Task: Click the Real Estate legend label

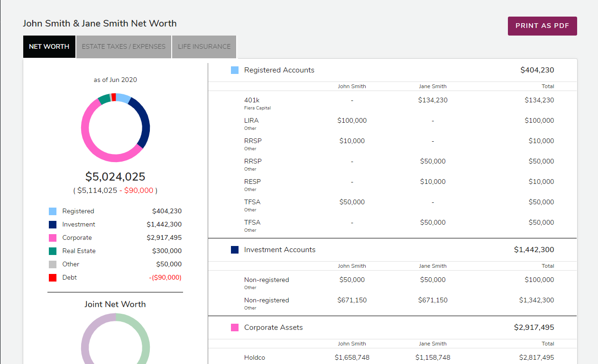Action: click(79, 251)
